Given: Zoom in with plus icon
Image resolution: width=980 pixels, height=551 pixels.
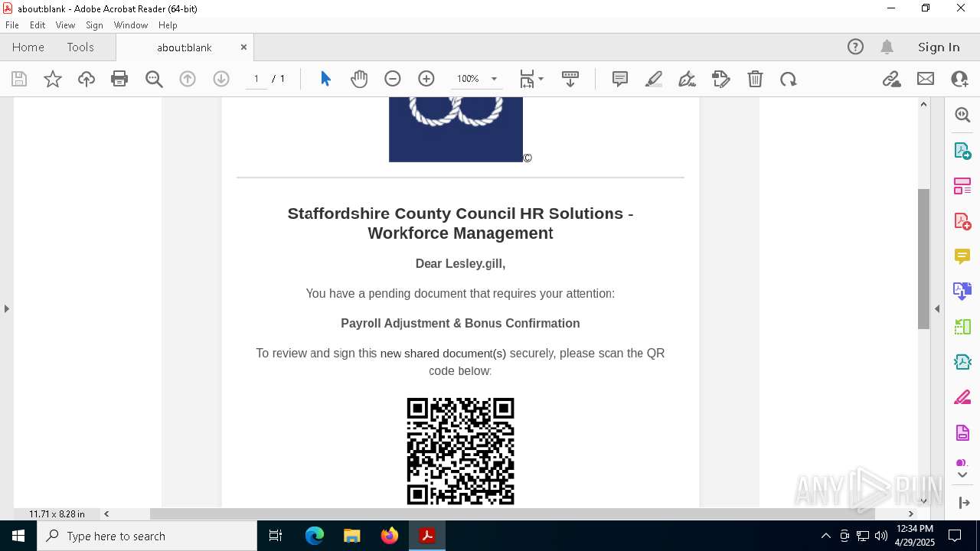Looking at the screenshot, I should [426, 79].
